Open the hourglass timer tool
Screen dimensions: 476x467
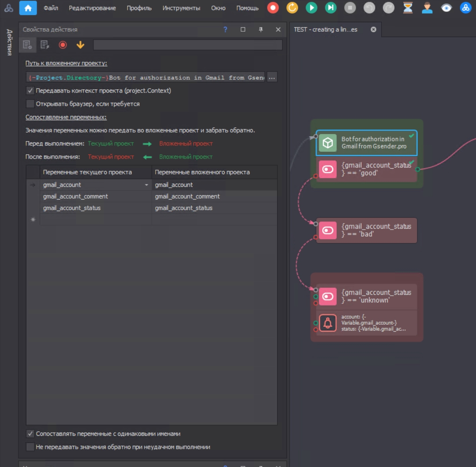click(408, 7)
